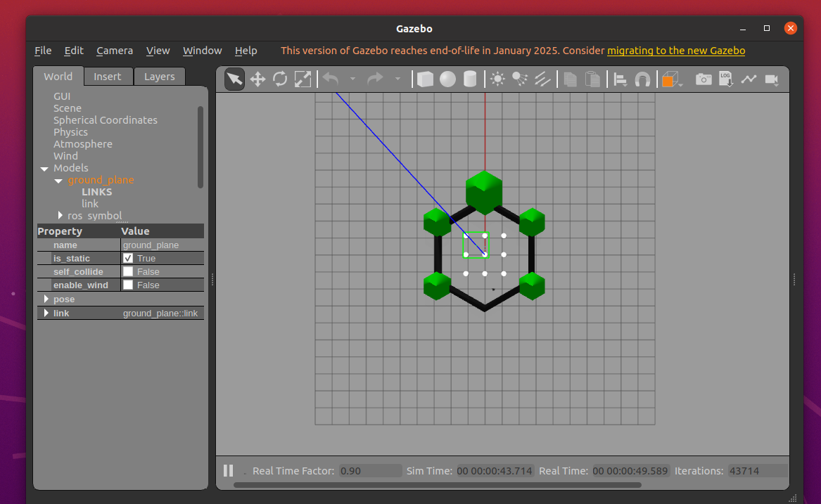This screenshot has width=821, height=504.
Task: Switch to the World tab
Action: click(x=58, y=77)
